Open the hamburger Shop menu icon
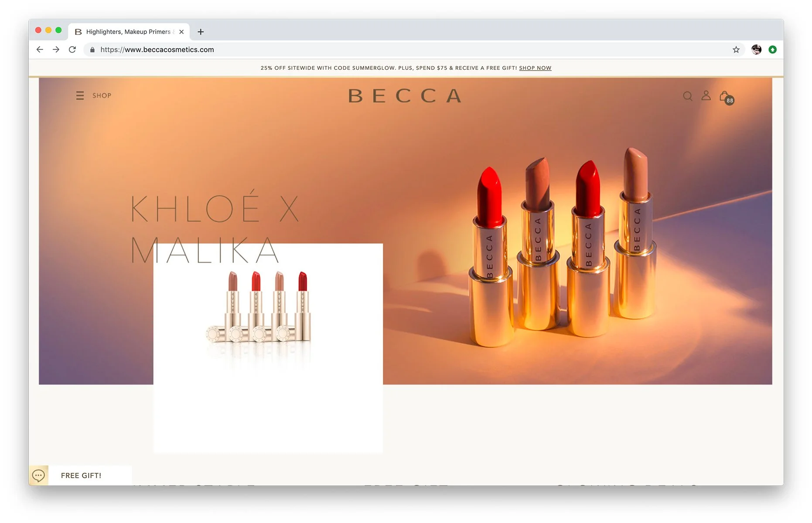Viewport: 812px width, 523px height. (x=80, y=95)
